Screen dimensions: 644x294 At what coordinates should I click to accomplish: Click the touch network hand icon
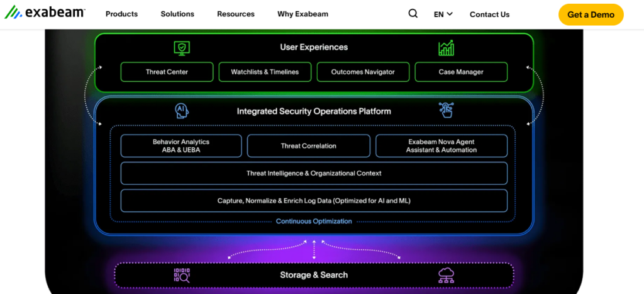446,110
